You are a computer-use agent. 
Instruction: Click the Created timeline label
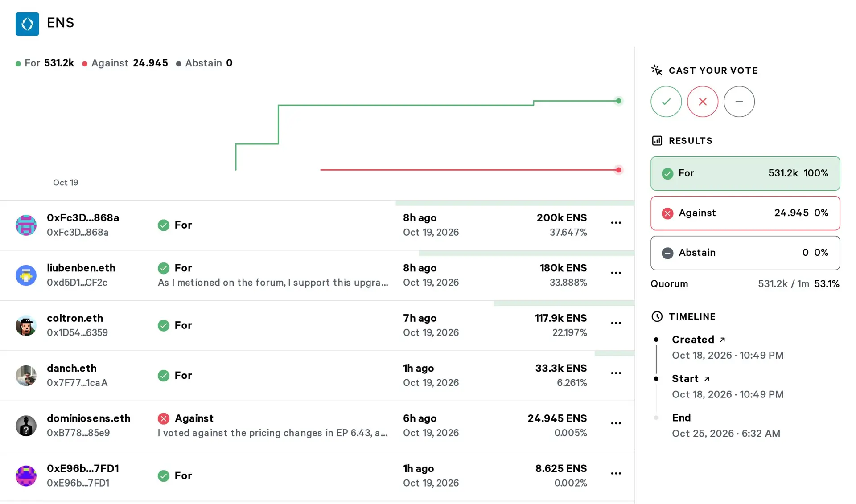pos(693,340)
